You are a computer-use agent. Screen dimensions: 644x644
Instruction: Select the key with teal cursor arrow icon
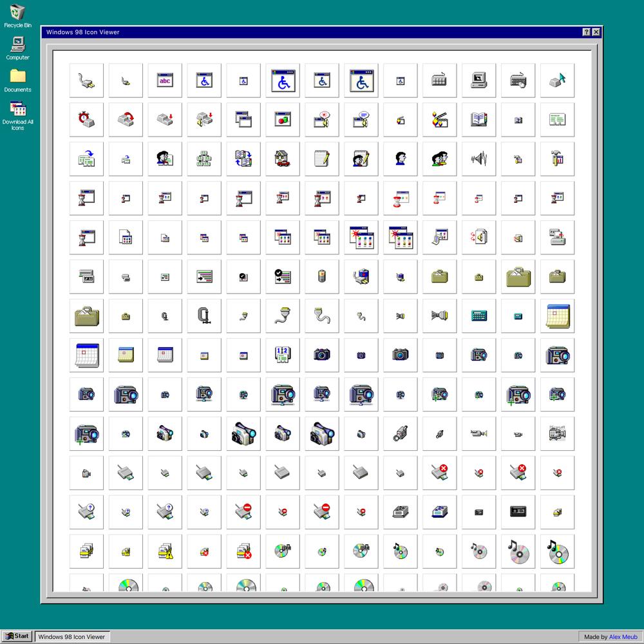coord(557,80)
